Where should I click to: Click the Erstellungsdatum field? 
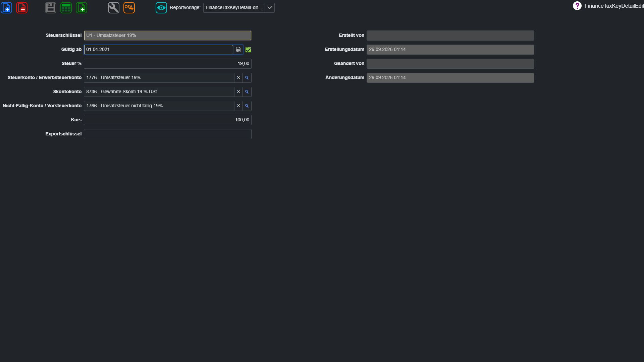tap(450, 50)
